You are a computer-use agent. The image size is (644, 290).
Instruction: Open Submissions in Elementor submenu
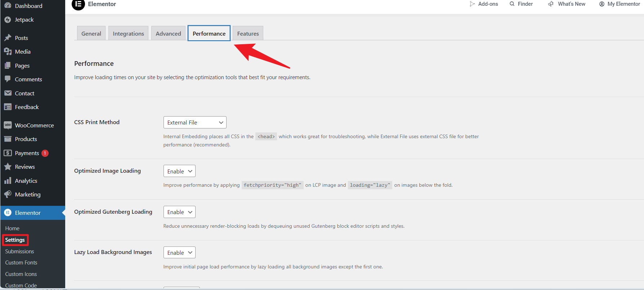pyautogui.click(x=19, y=251)
